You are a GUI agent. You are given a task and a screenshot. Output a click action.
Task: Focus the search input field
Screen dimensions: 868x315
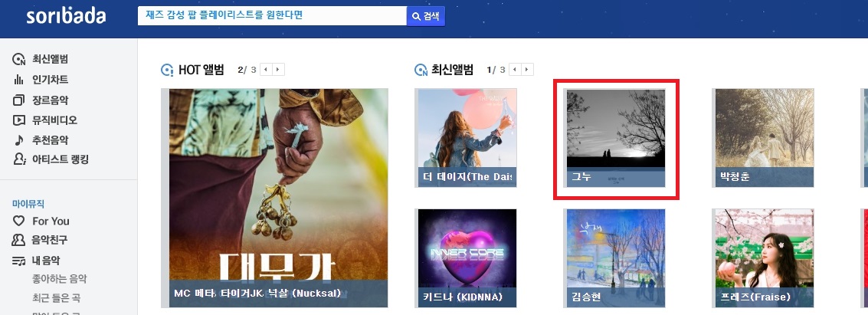(272, 15)
